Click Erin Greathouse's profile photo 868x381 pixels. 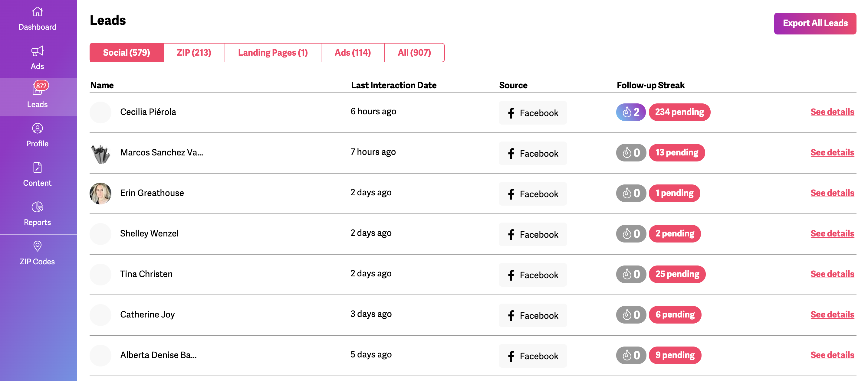point(100,194)
